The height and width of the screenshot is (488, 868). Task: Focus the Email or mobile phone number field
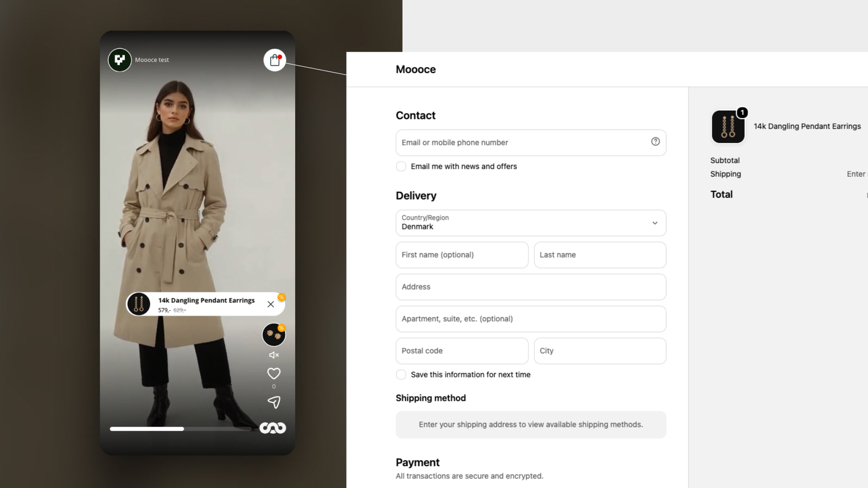coord(531,143)
